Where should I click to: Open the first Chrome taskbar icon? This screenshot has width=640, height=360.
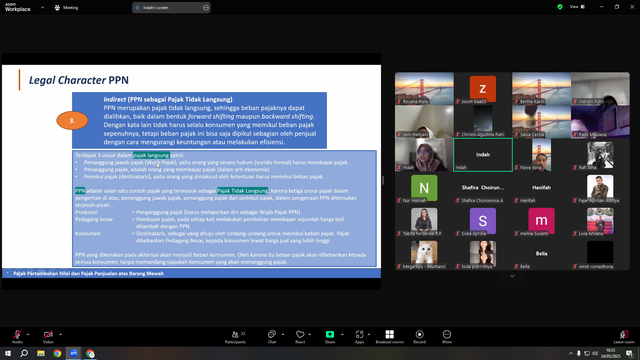(57, 353)
